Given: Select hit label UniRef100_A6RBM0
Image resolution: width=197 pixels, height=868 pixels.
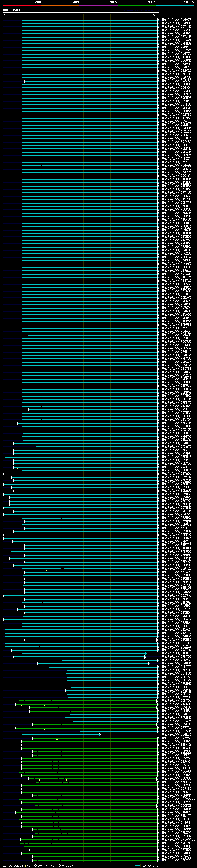Looking at the screenshot, I should [x=177, y=795].
